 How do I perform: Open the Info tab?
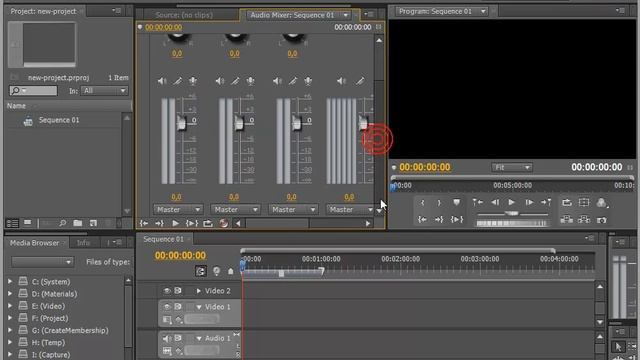pyautogui.click(x=83, y=243)
